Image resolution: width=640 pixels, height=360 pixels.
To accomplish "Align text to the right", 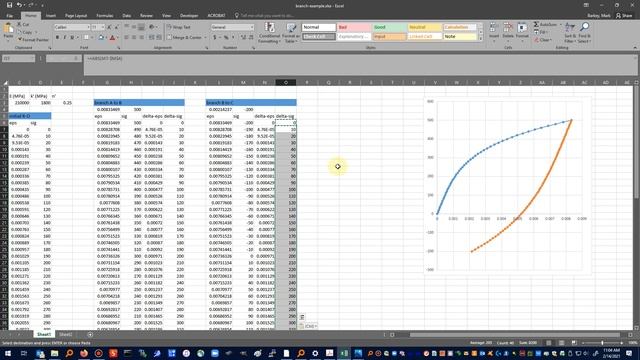I will 141,38.
